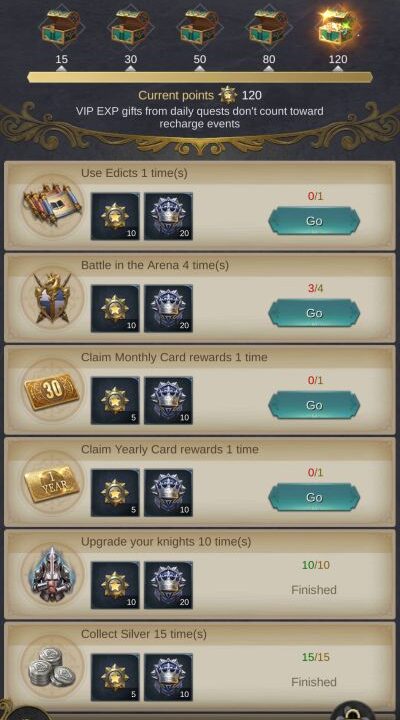This screenshot has height=720, width=400.
Task: Tap the Current points star icon
Action: pos(228,95)
